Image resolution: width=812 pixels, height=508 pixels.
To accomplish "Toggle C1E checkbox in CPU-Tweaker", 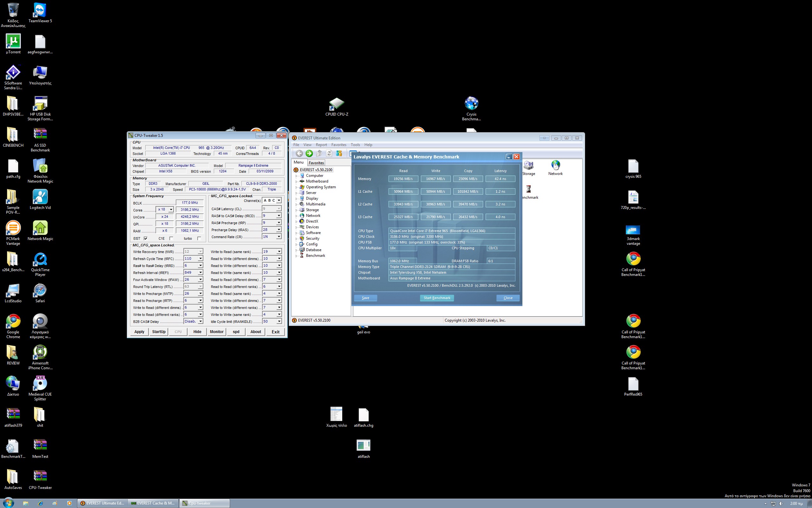I will pos(171,238).
